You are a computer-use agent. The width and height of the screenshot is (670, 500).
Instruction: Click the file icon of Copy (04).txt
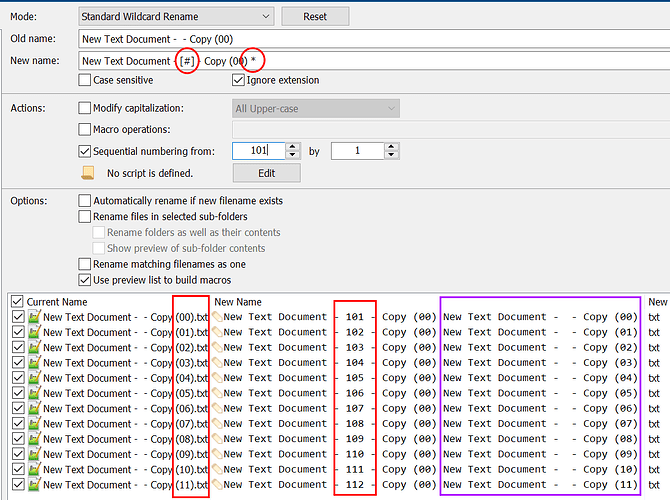(x=34, y=378)
